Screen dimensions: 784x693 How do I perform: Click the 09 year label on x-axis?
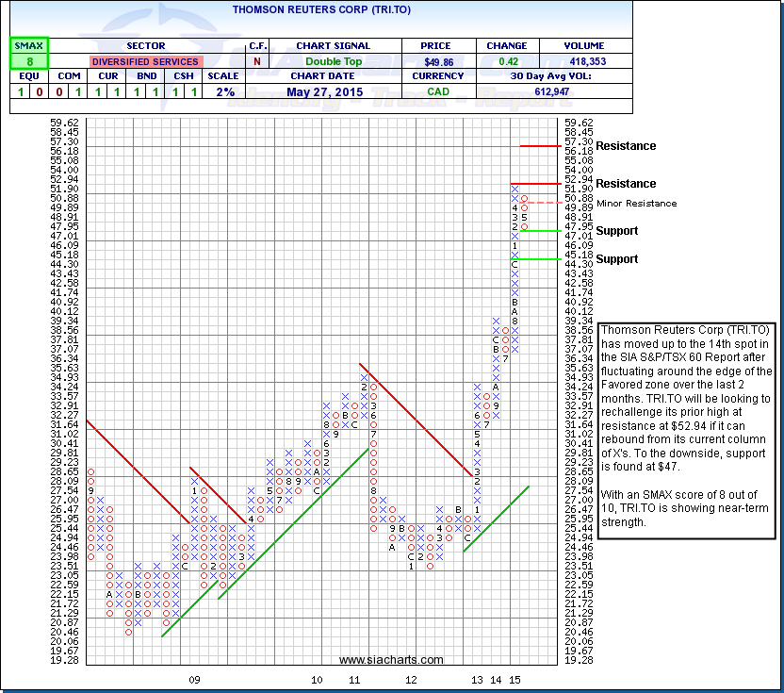195,679
